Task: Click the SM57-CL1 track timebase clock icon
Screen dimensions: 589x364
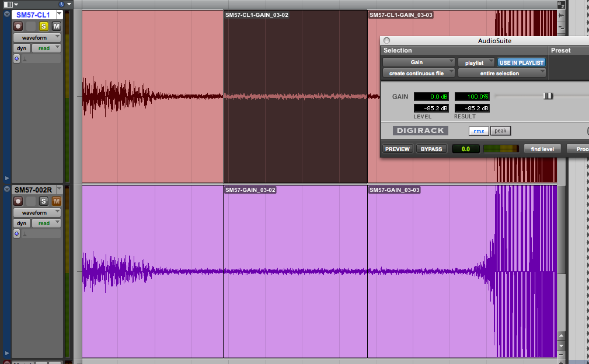Action: click(16, 58)
